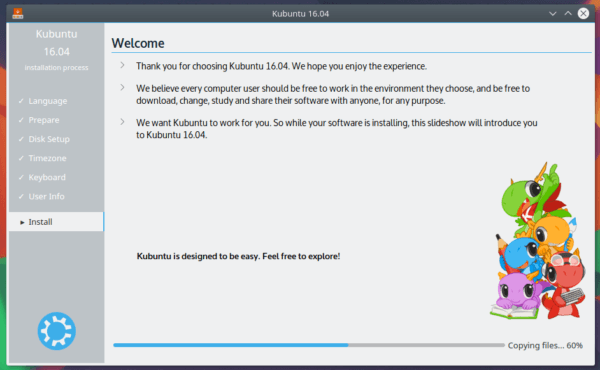
Task: Expand the chevron beside 'We want Kubuntu to work'
Action: 122,122
